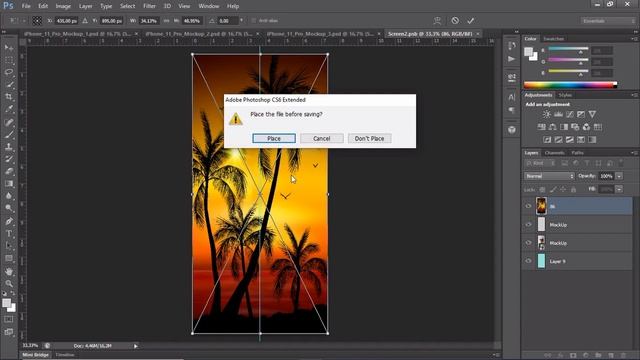Commit transform with checkmark icon

tap(471, 20)
